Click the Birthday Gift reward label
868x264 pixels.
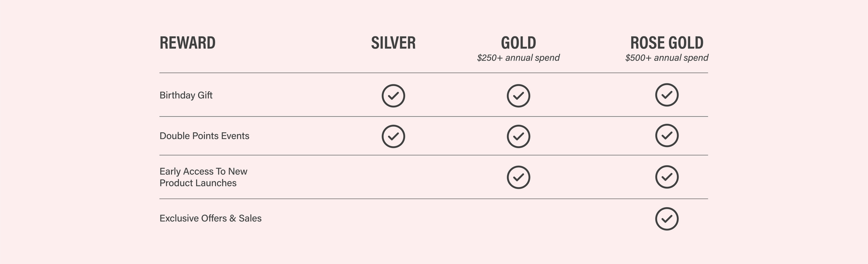pyautogui.click(x=186, y=95)
